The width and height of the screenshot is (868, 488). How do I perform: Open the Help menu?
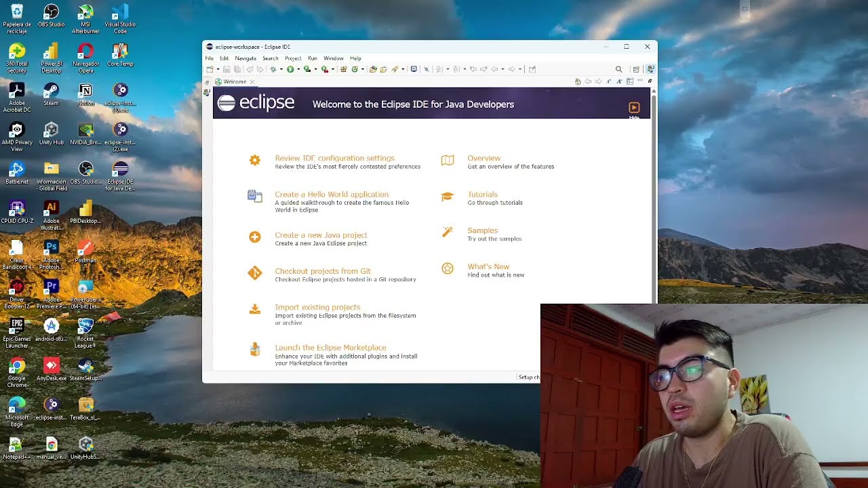tap(355, 58)
